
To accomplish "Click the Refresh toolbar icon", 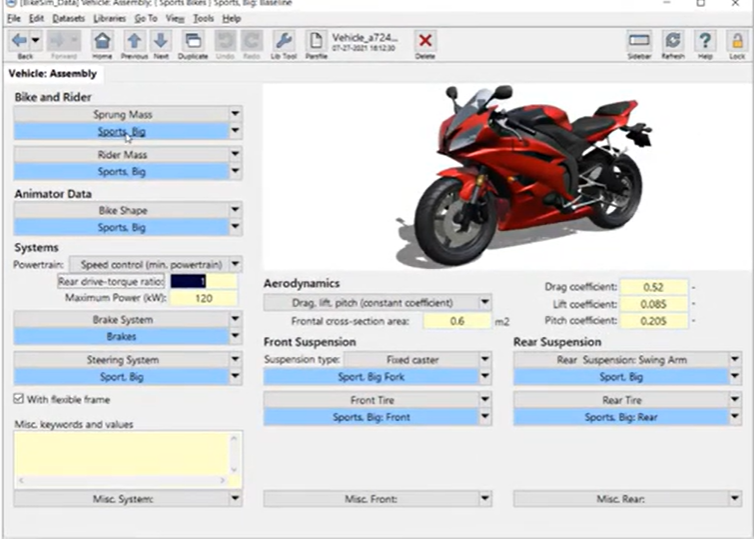I will click(673, 41).
